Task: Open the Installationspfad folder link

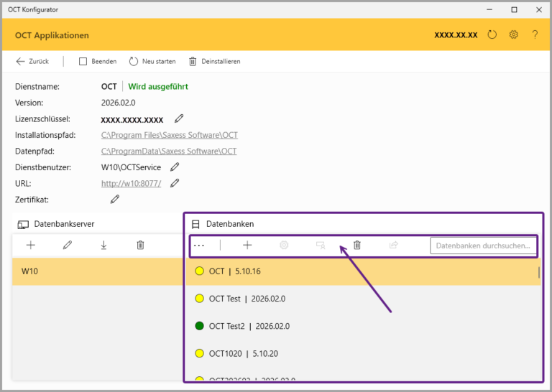Action: [169, 135]
